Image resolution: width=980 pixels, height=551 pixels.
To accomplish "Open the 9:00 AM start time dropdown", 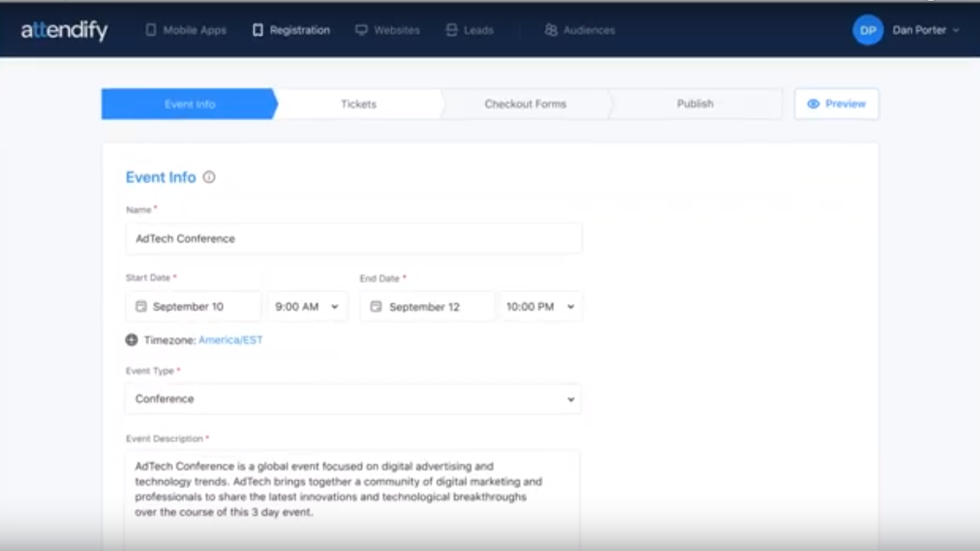I will 307,307.
